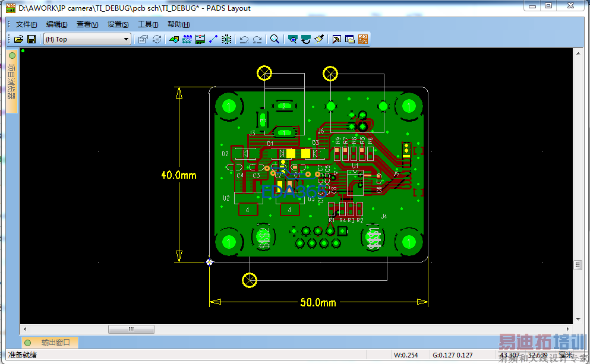590x364 pixels.
Task: Open the 帮助(H) menu
Action: [178, 24]
